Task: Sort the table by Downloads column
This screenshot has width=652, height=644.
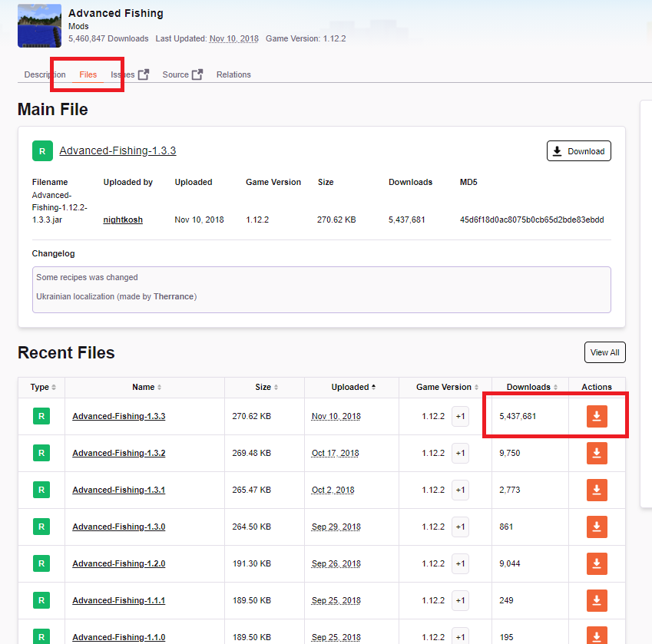Action: tap(531, 387)
